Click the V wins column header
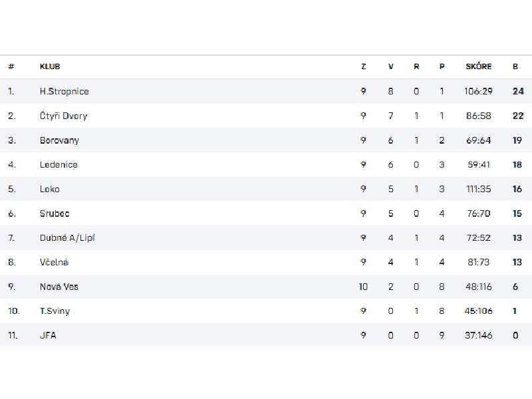532x399 pixels. tap(391, 66)
